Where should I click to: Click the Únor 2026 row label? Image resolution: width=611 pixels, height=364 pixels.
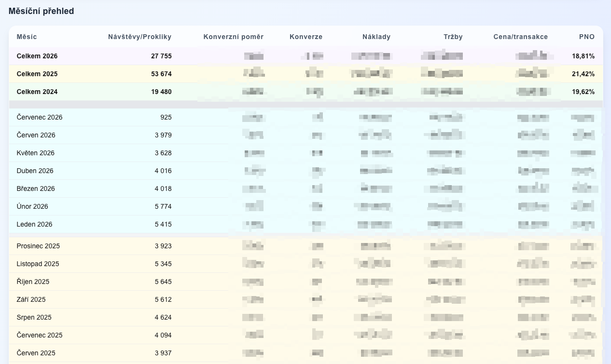coord(32,206)
